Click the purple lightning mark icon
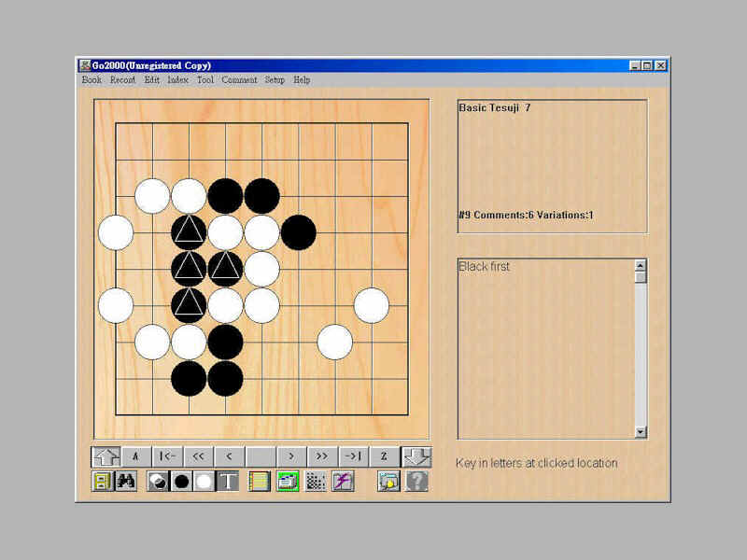747x560 pixels. pos(343,482)
